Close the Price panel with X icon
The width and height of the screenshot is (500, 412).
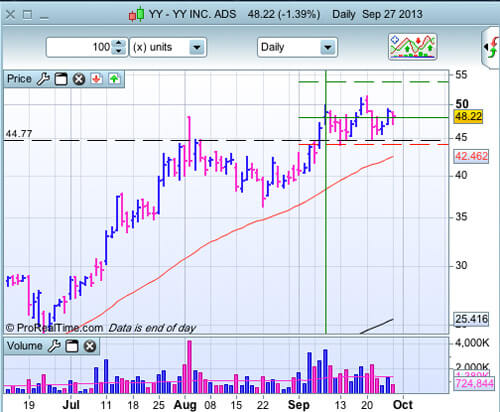tap(79, 79)
